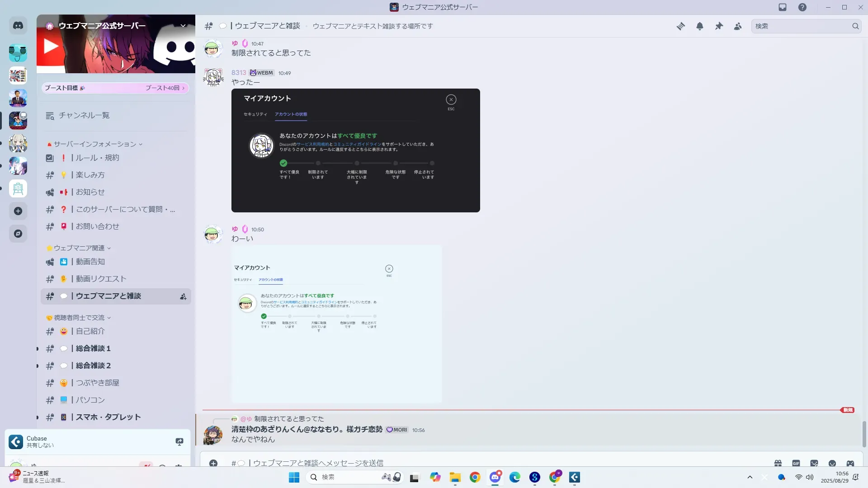Click the ブースト目標 boost goal button
The image size is (868, 488).
tap(115, 88)
